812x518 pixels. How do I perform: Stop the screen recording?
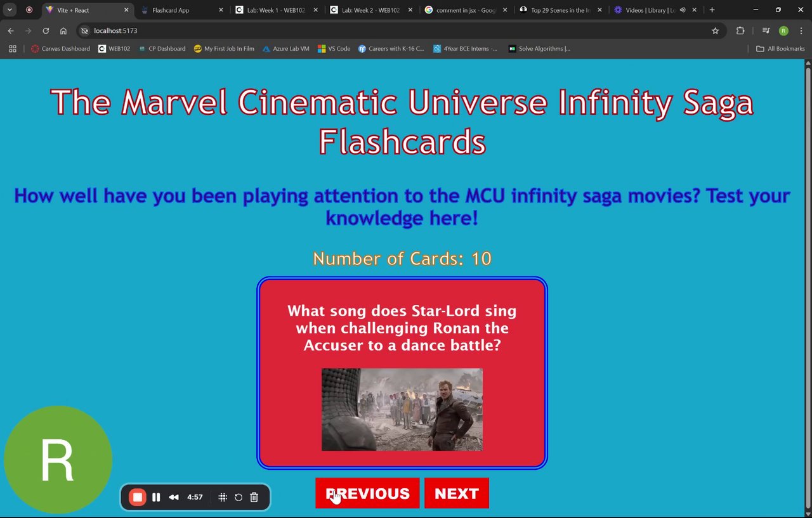point(138,497)
